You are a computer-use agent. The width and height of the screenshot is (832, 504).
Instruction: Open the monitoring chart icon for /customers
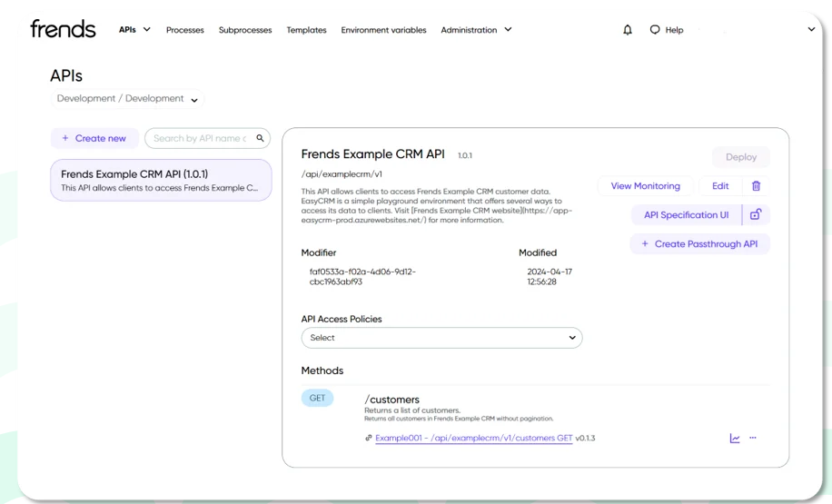[x=735, y=439]
